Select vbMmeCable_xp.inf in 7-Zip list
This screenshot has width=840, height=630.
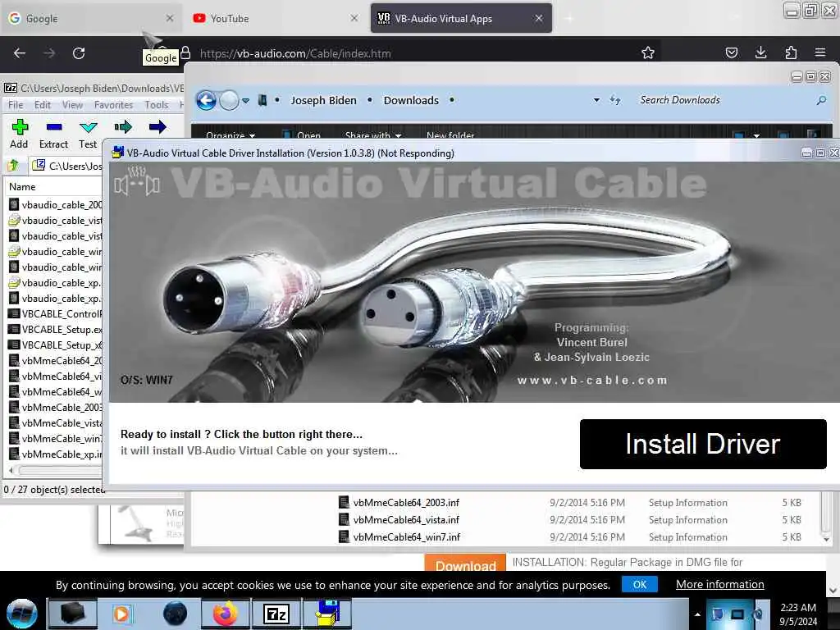click(55, 454)
